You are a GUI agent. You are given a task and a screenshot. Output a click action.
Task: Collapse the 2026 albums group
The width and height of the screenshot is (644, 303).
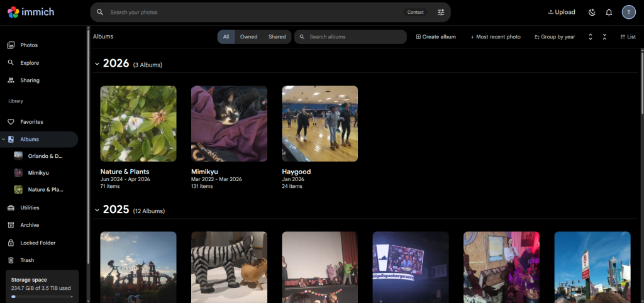tap(97, 64)
